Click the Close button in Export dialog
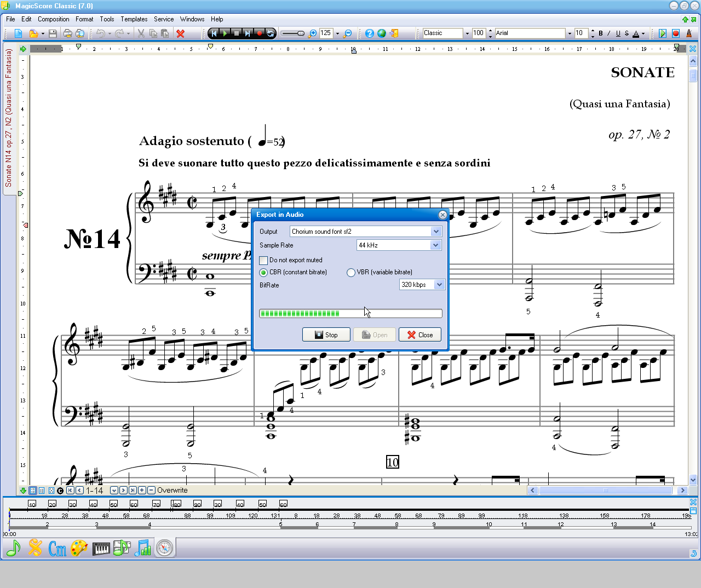701x588 pixels. 420,335
